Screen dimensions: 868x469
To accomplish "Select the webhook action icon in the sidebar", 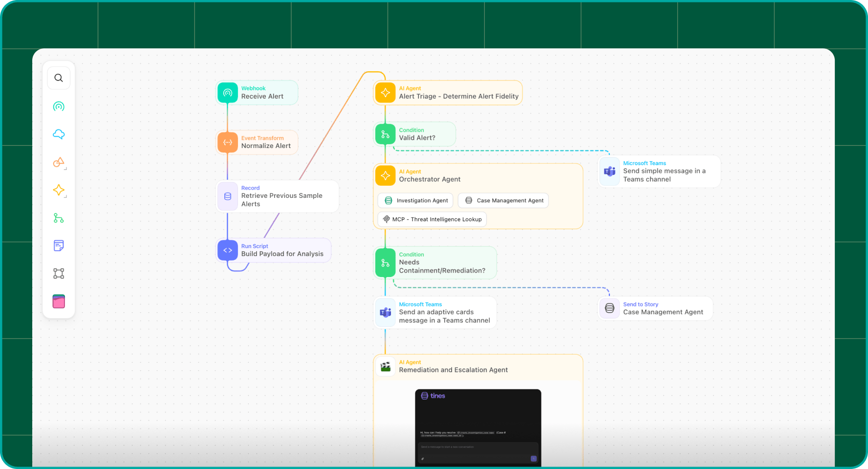I will click(x=59, y=107).
